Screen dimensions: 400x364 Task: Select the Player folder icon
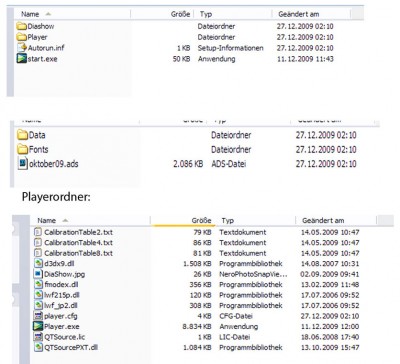22,37
